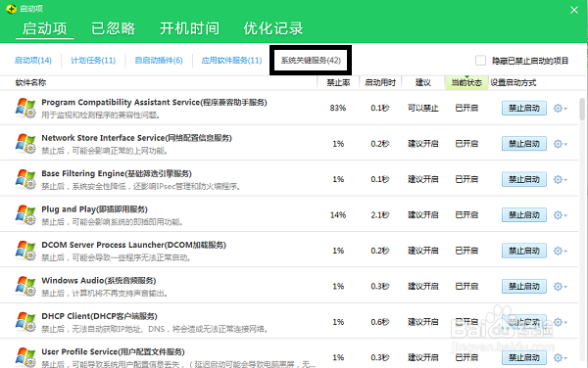Sort by 当前状态 column header
This screenshot has width=588, height=368.
[x=466, y=83]
